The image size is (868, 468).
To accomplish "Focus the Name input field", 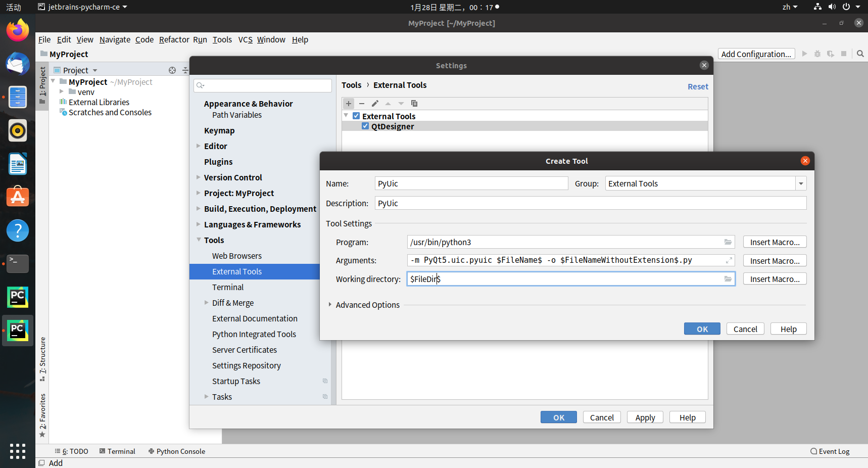I will [471, 183].
